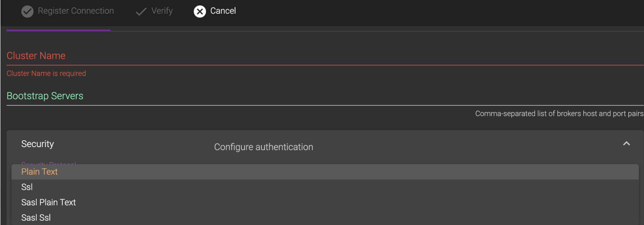
Task: Click the Cancel X icon
Action: (199, 11)
